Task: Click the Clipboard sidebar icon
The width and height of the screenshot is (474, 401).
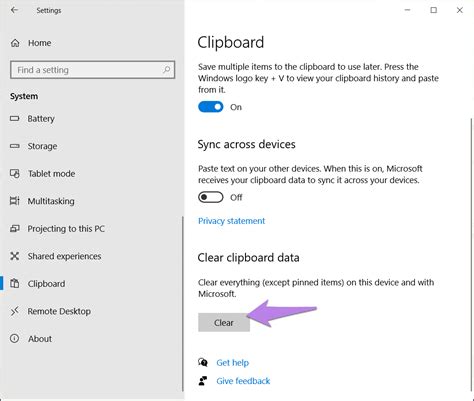Action: [x=15, y=284]
